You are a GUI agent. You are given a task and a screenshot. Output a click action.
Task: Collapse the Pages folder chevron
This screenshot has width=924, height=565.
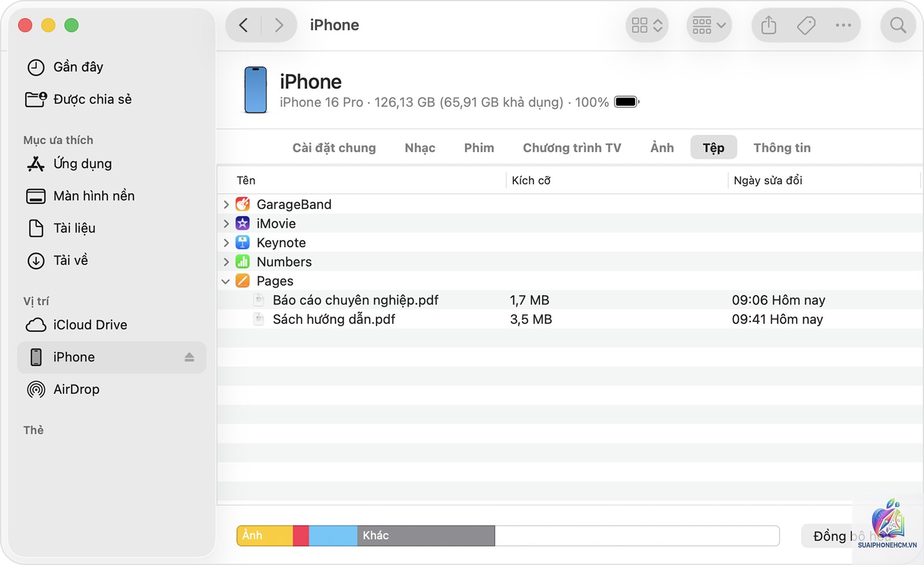pos(226,281)
